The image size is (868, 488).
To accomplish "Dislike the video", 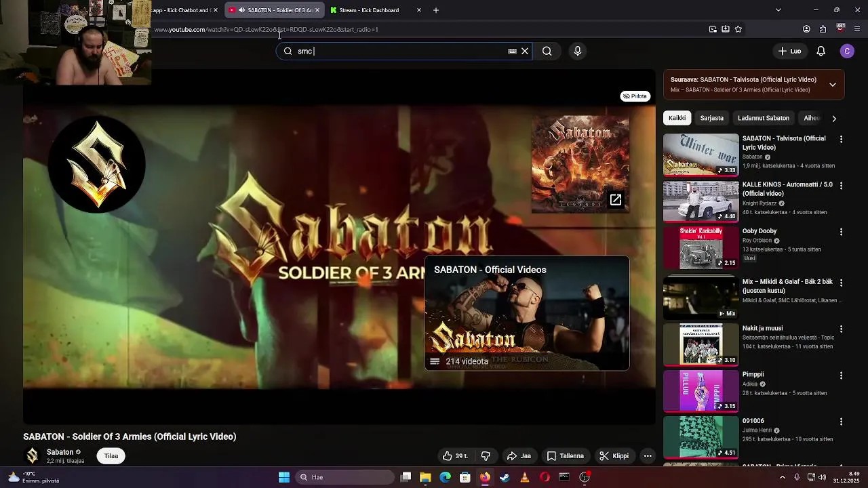I will click(x=486, y=456).
